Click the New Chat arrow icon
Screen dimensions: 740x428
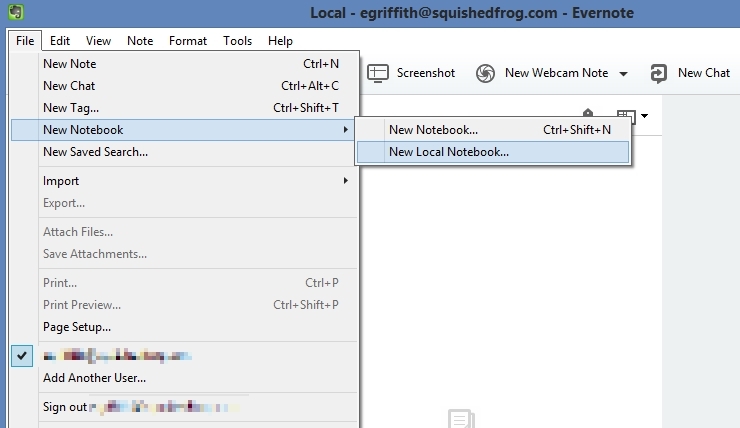pos(658,74)
